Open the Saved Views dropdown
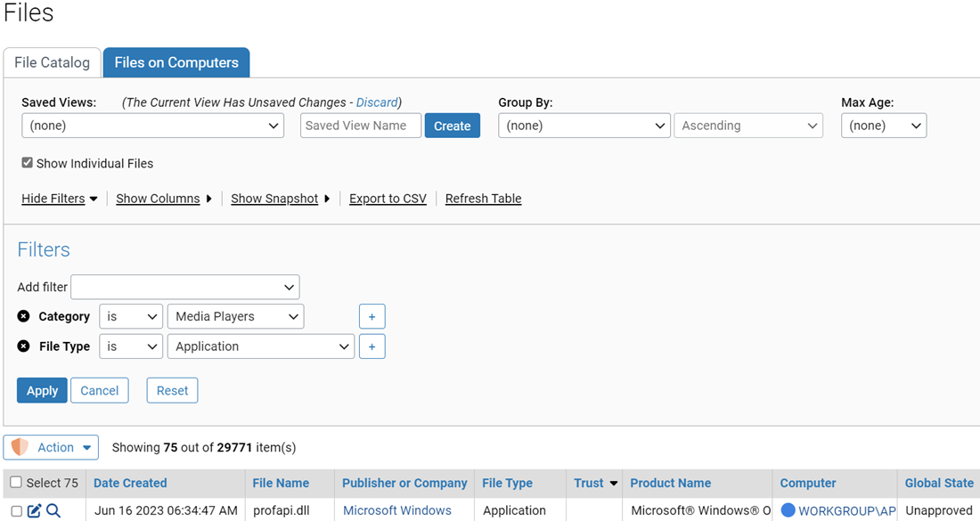This screenshot has width=980, height=521. pyautogui.click(x=152, y=126)
